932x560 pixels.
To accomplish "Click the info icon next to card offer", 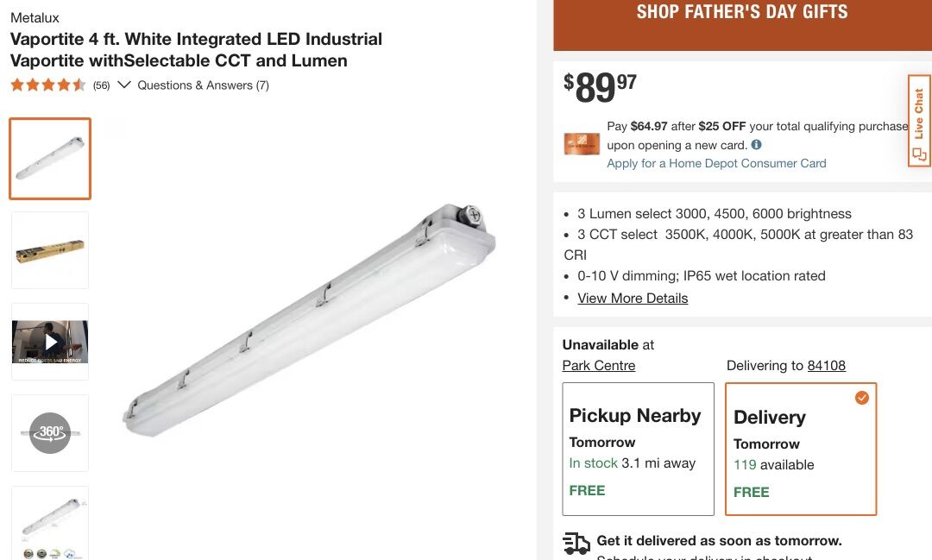I will 756,144.
